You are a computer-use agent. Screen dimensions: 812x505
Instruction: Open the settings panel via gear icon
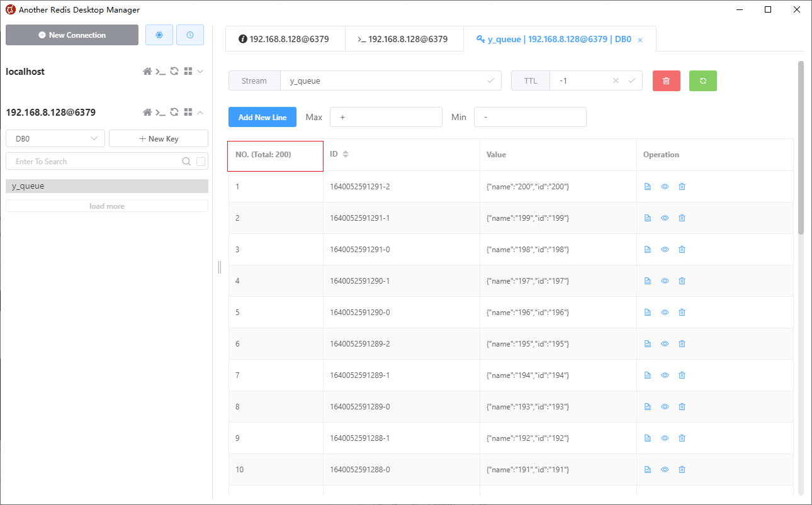point(159,35)
